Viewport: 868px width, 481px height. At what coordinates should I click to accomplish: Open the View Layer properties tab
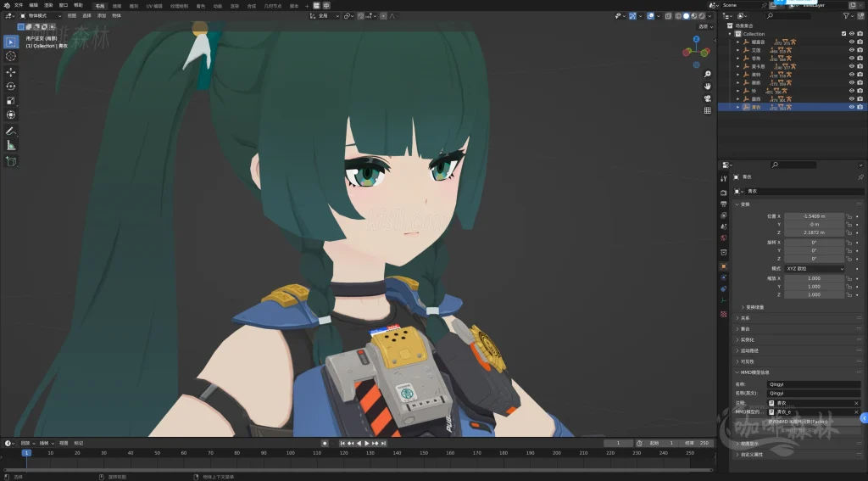[724, 215]
